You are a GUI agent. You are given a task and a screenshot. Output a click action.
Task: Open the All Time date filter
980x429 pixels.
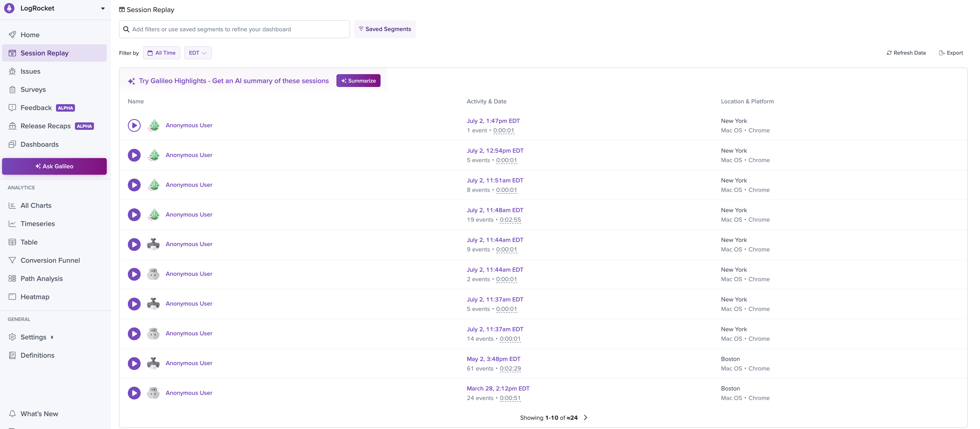tap(161, 53)
